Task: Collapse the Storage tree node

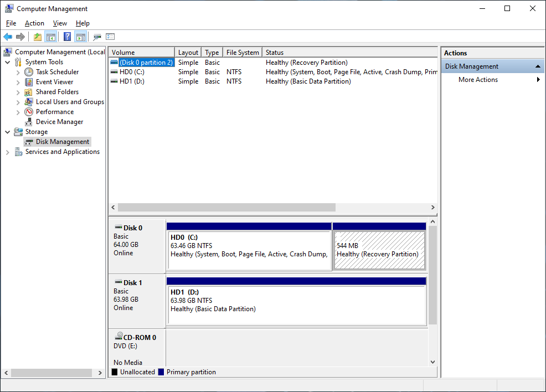Action: [8, 132]
